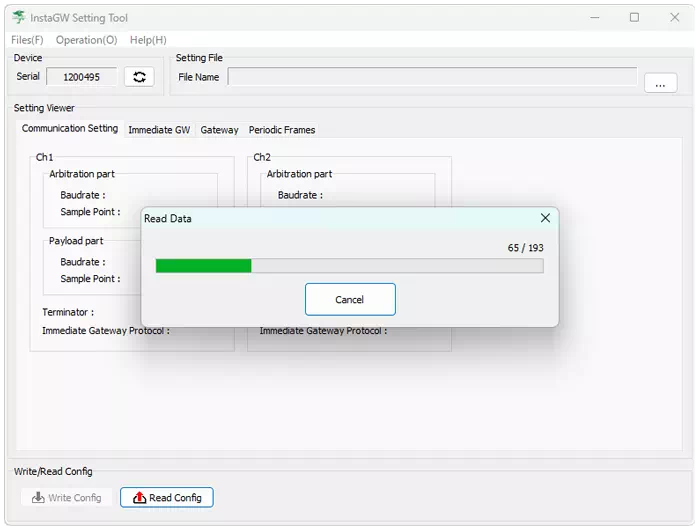Image resolution: width=700 pixels, height=529 pixels.
Task: Switch to the Immediate GW tab
Action: (x=159, y=130)
